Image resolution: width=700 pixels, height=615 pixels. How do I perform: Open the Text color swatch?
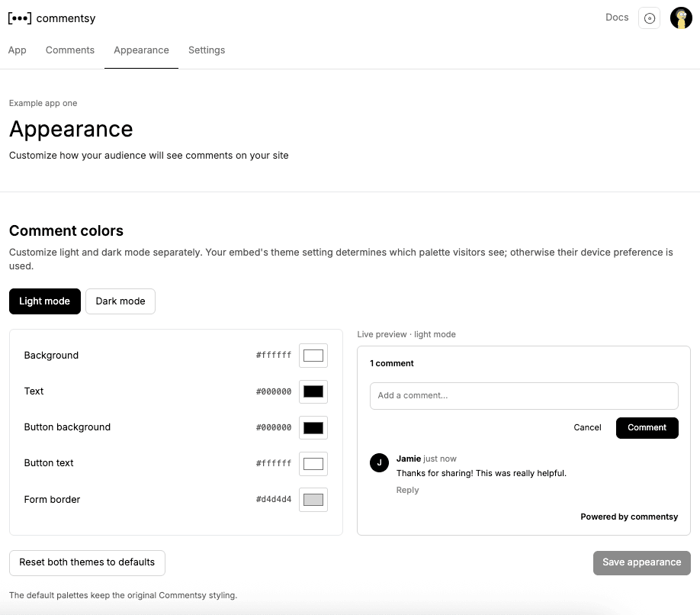pos(313,391)
